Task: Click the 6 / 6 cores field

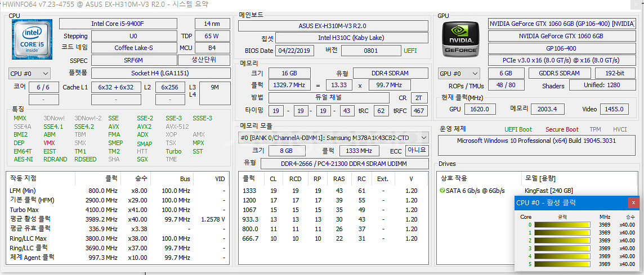Action: [x=43, y=87]
